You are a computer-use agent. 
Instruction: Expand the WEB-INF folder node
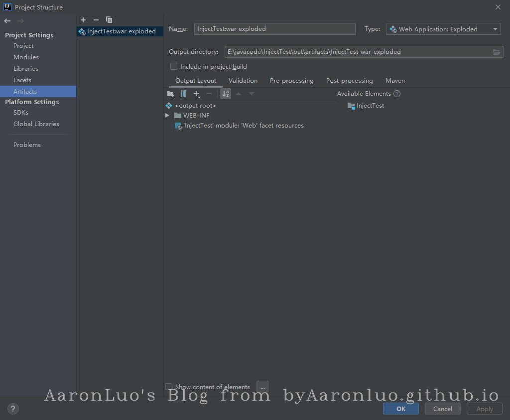[168, 116]
